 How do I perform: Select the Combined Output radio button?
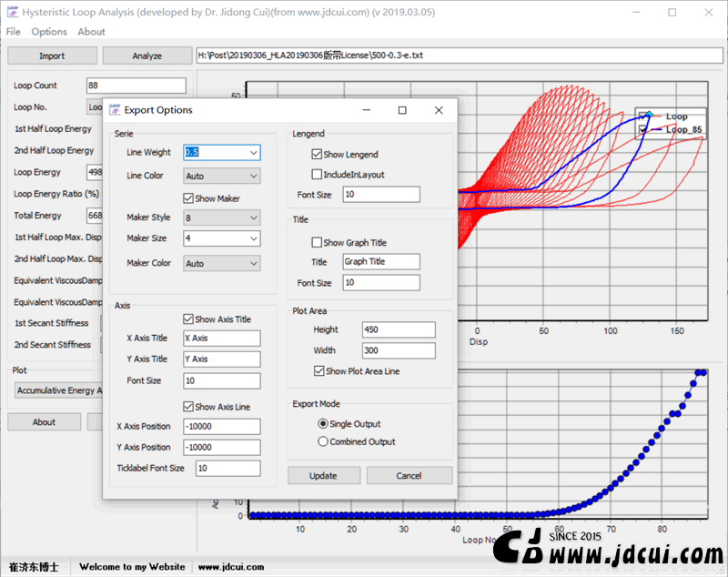[323, 441]
